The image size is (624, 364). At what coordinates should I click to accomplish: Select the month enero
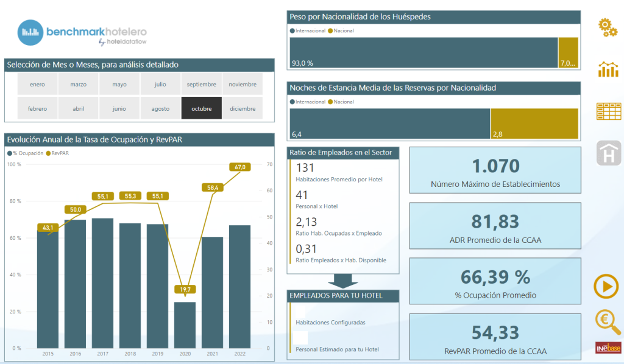point(37,84)
